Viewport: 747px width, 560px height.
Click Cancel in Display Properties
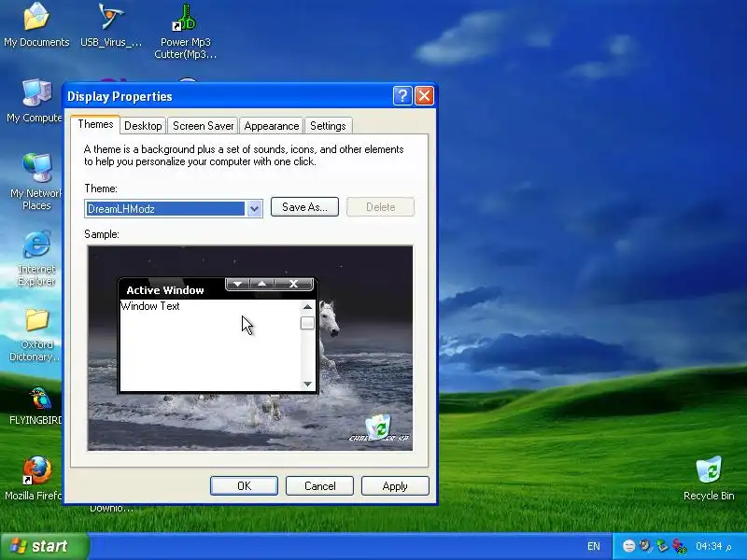pos(319,485)
